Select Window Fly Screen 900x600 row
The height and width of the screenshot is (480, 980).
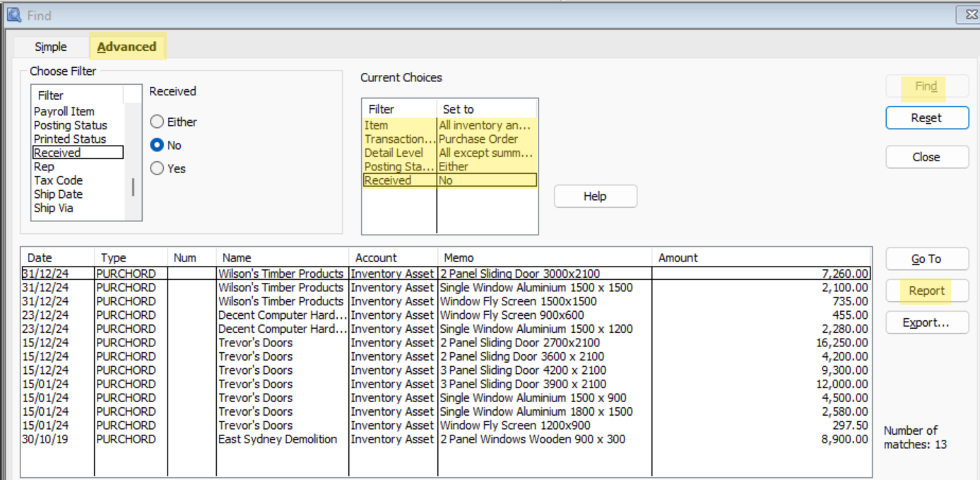pyautogui.click(x=446, y=315)
